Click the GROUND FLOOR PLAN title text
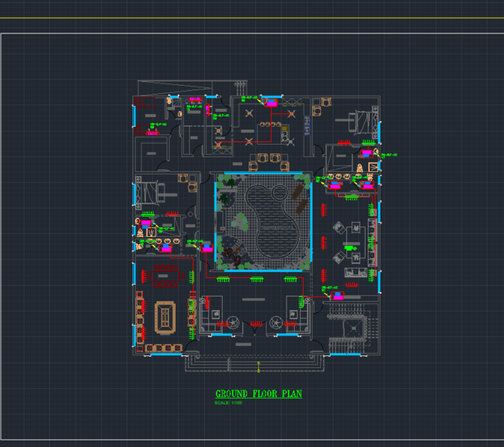 (258, 394)
